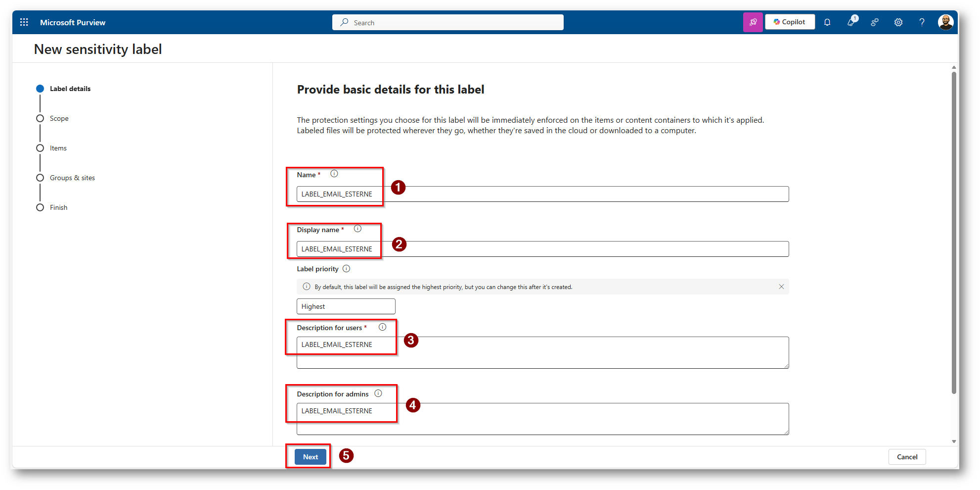980x490 pixels.
Task: Open the app launcher waffle icon
Action: (x=24, y=22)
